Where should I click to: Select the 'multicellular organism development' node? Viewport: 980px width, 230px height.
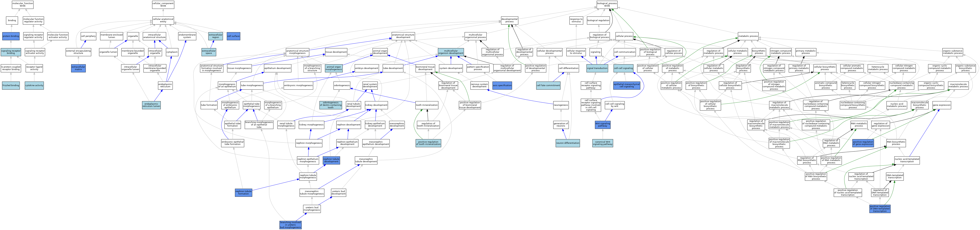[451, 52]
